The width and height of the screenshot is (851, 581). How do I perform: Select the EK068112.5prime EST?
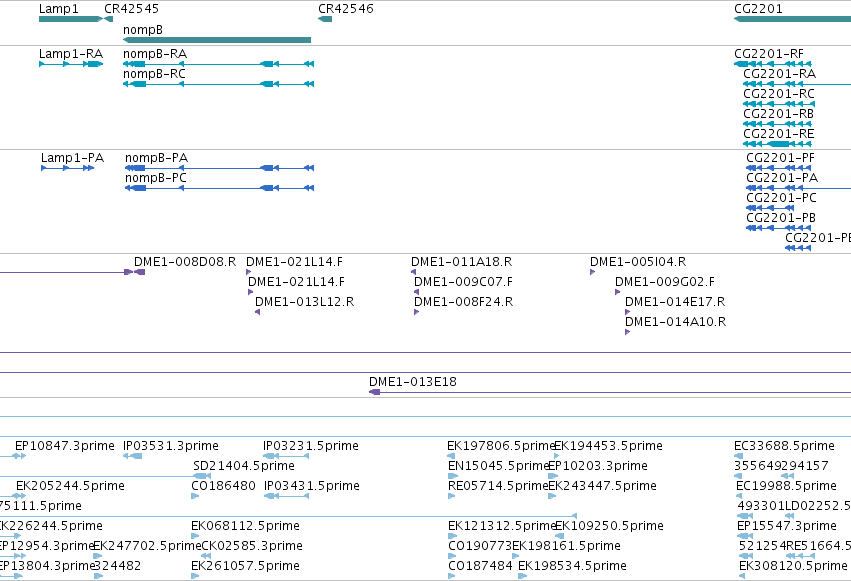pos(195,537)
